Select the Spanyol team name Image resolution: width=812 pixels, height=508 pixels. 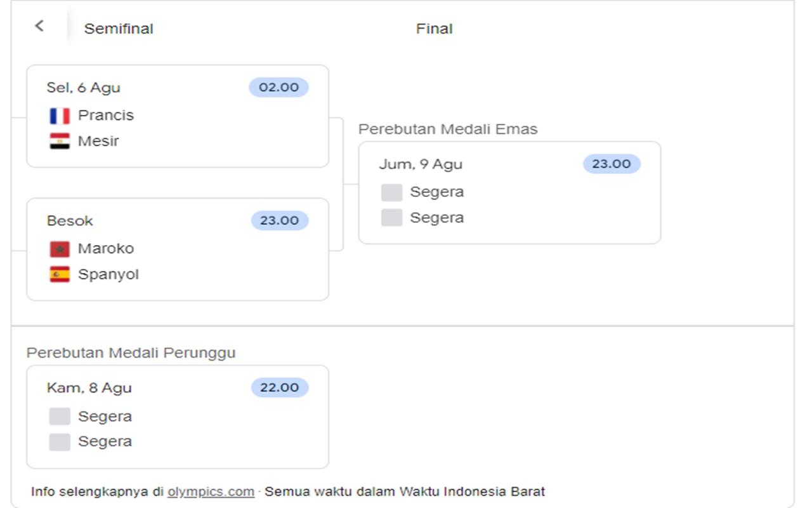point(108,275)
